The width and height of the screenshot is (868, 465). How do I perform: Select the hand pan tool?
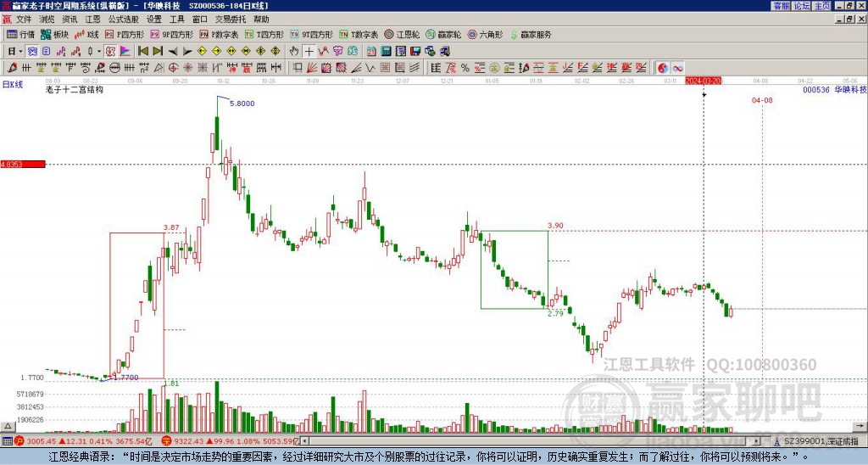tap(294, 51)
